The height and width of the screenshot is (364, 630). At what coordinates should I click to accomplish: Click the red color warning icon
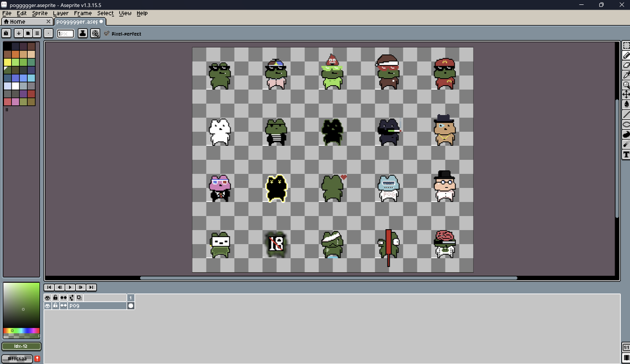click(x=37, y=358)
